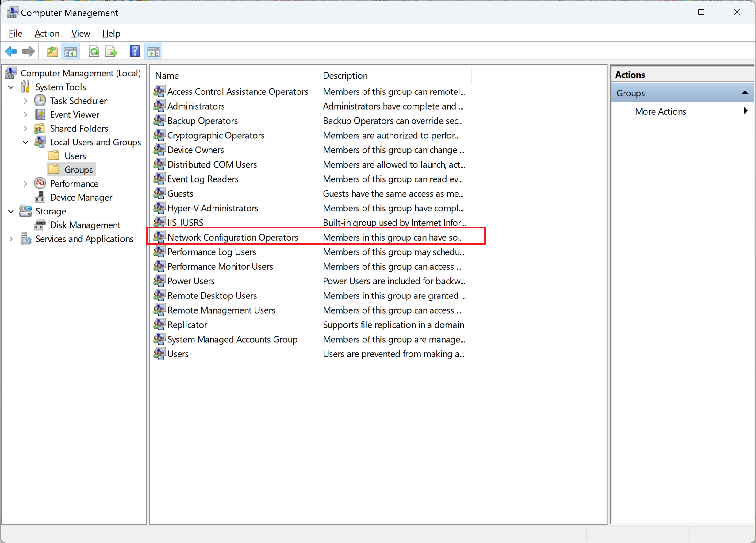Collapse the Storage tree node
Screen dimensions: 756x543
point(11,211)
